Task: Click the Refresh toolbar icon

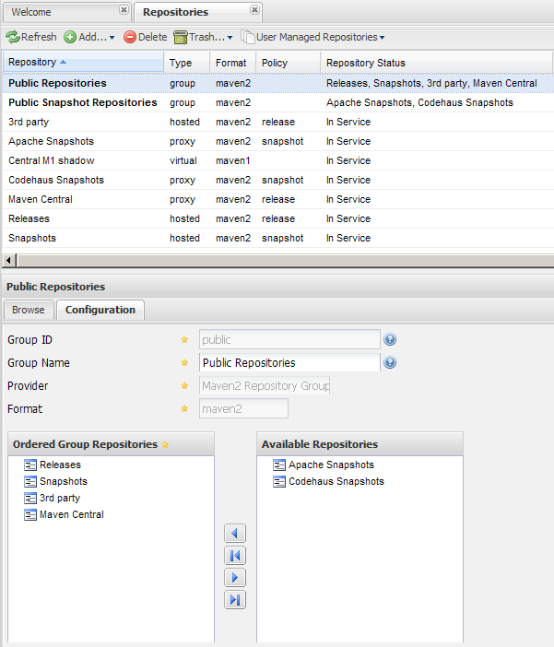Action: tap(13, 37)
